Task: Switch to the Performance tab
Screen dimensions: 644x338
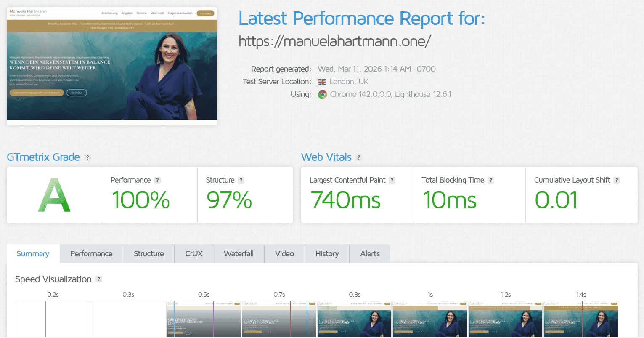Action: (x=91, y=254)
